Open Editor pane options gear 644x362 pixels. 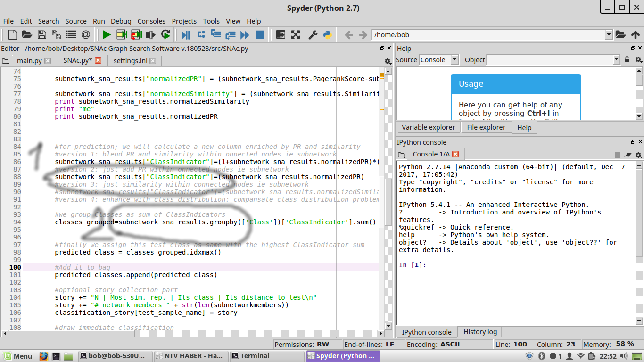click(x=388, y=61)
